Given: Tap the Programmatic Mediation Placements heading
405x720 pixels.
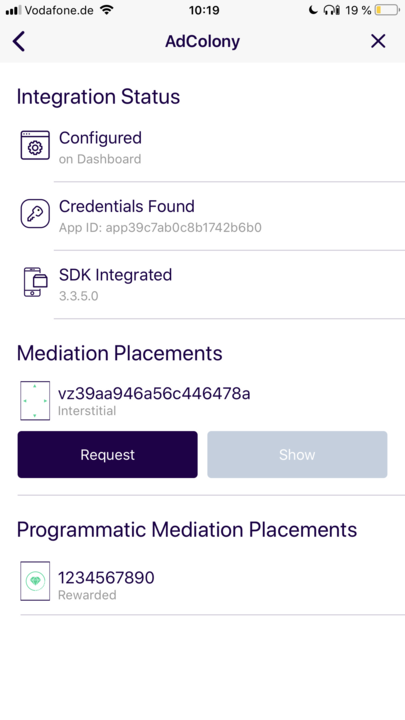Looking at the screenshot, I should [x=187, y=530].
